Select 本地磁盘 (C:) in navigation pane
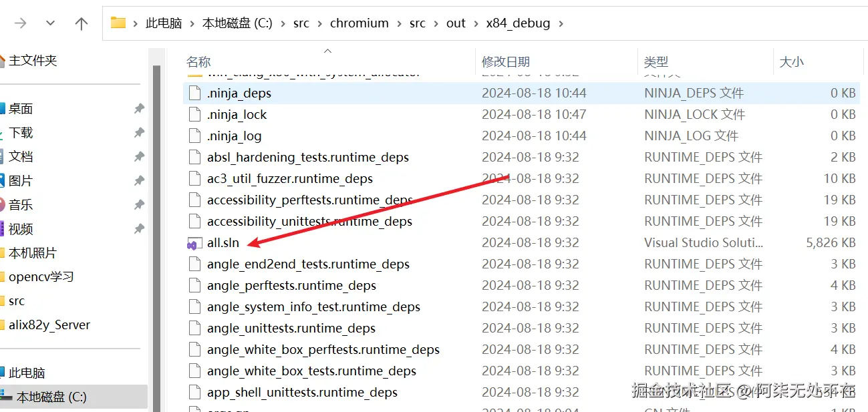 51,397
